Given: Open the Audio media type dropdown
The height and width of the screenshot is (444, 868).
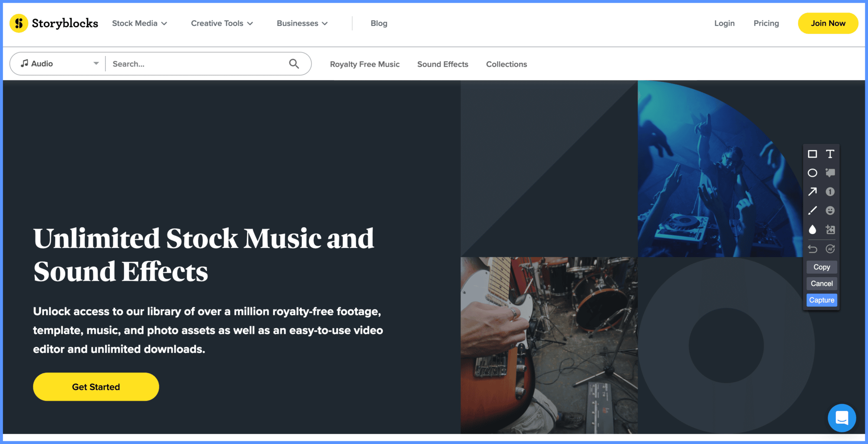Looking at the screenshot, I should pos(59,64).
